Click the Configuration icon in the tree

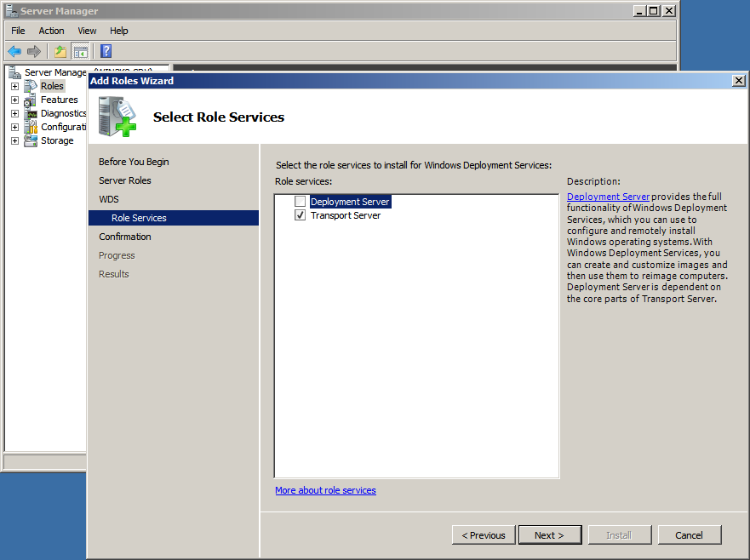point(31,127)
